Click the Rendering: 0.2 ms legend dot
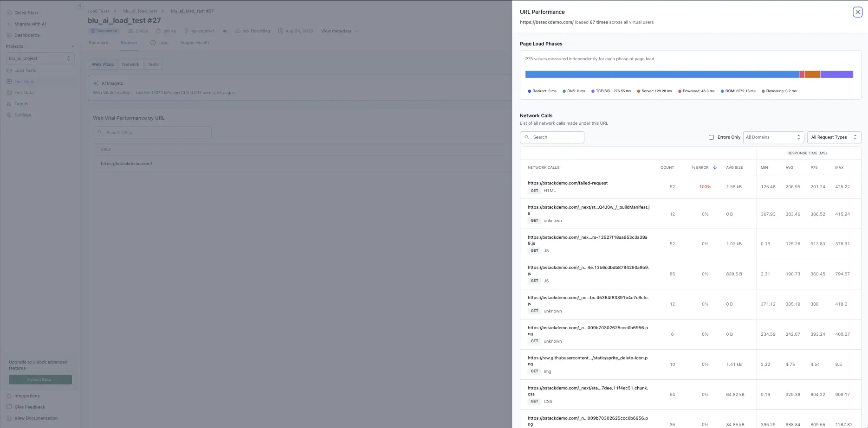The image size is (868, 428). pos(763,91)
